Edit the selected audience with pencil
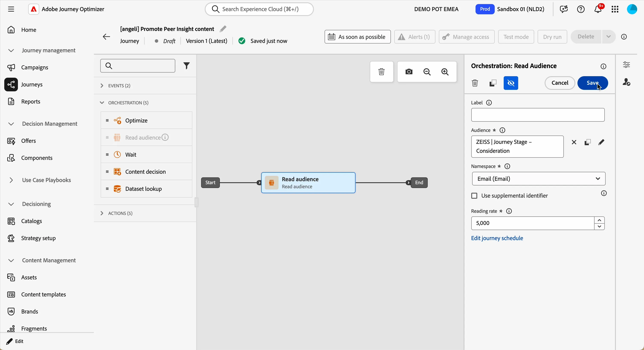 tap(602, 143)
